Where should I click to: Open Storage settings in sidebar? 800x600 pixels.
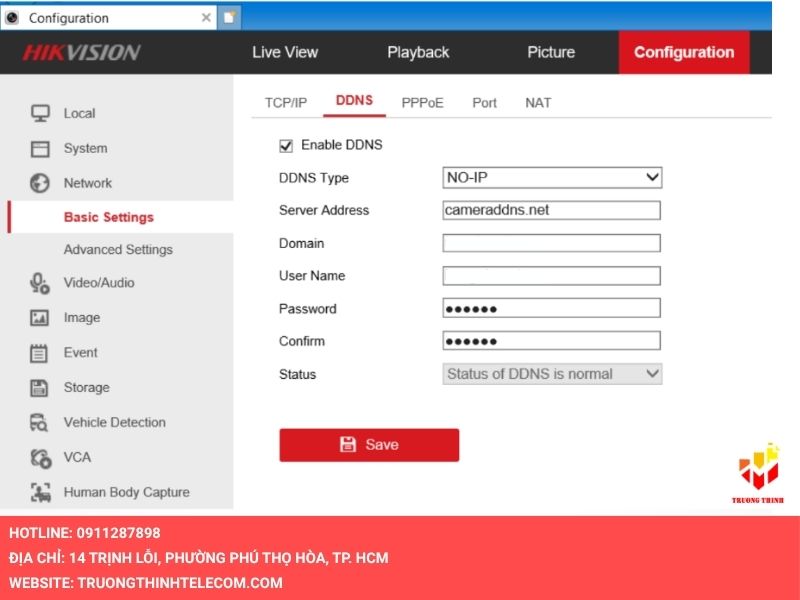(x=86, y=388)
